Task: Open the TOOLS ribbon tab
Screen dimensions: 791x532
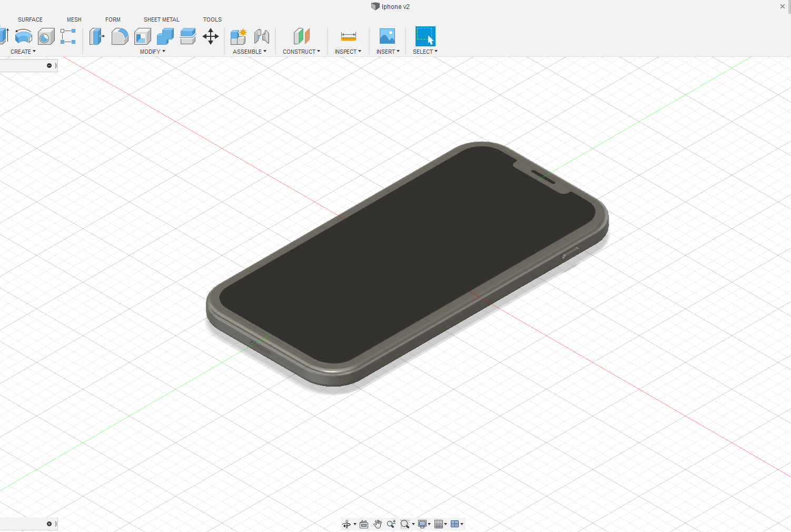Action: [212, 19]
